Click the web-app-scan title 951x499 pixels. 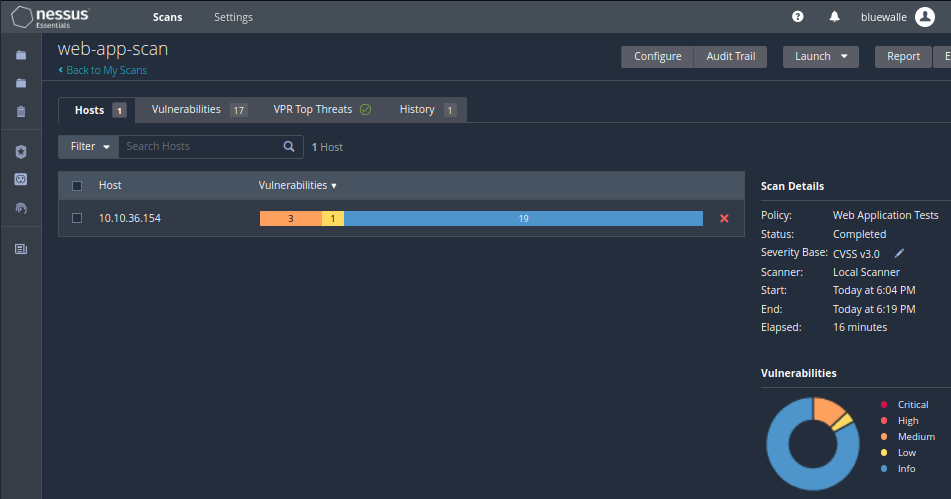tap(113, 49)
